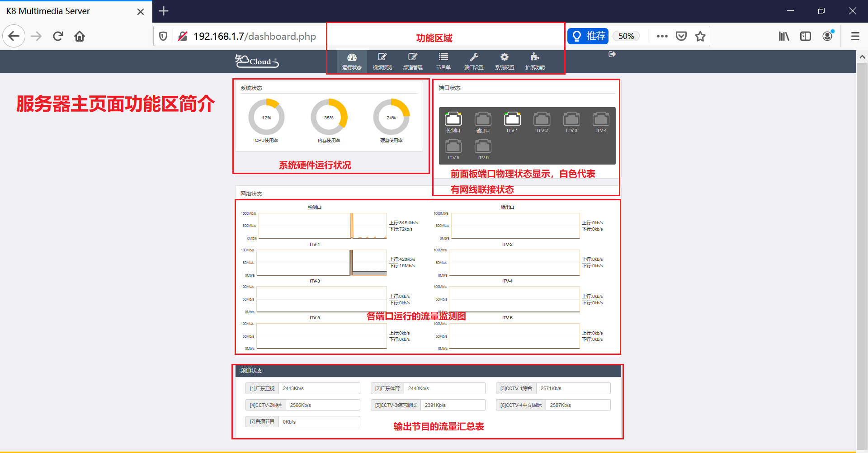The height and width of the screenshot is (453, 868).
Task: Click the 50% zoom level indicator
Action: 626,36
